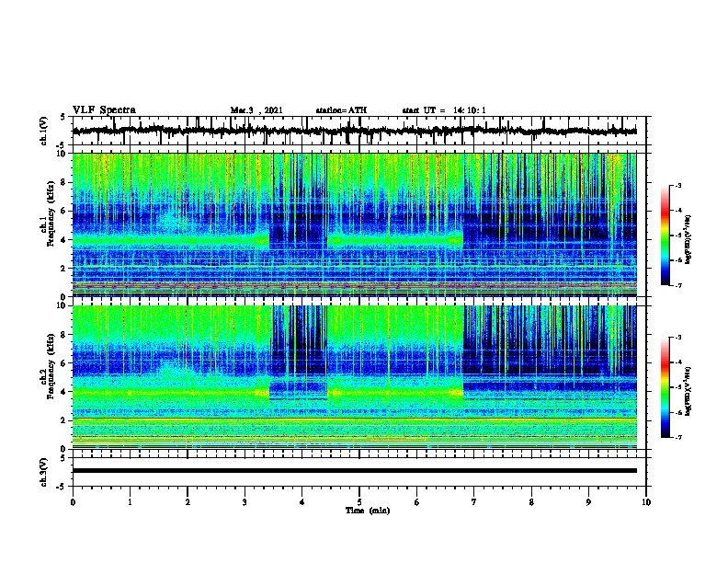Click time axis tick label "0"
The height and width of the screenshot is (563, 728).
73,502
